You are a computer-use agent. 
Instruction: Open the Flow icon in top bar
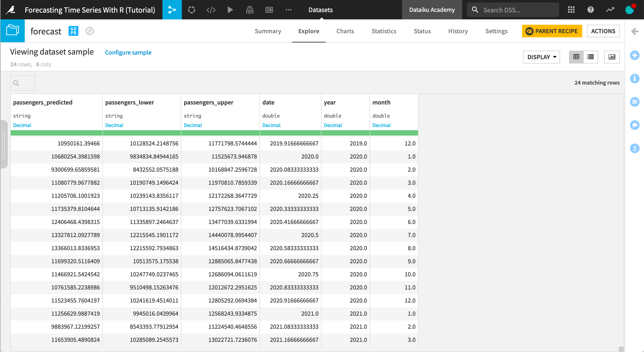pyautogui.click(x=172, y=10)
